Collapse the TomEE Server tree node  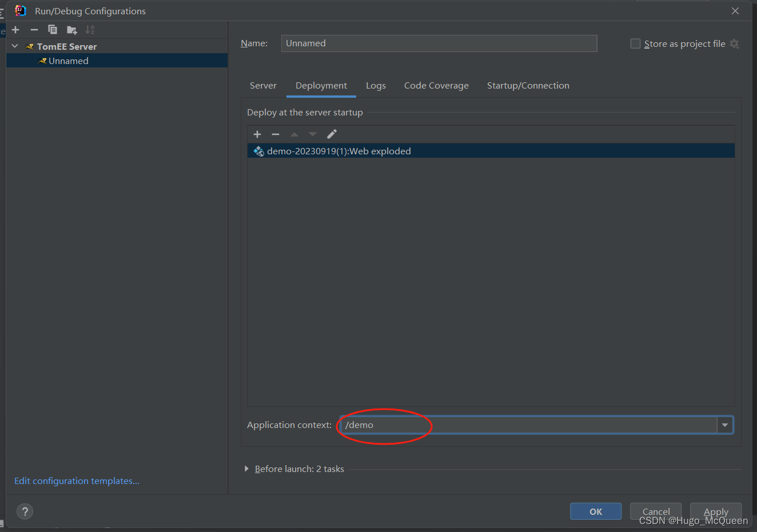coord(15,46)
